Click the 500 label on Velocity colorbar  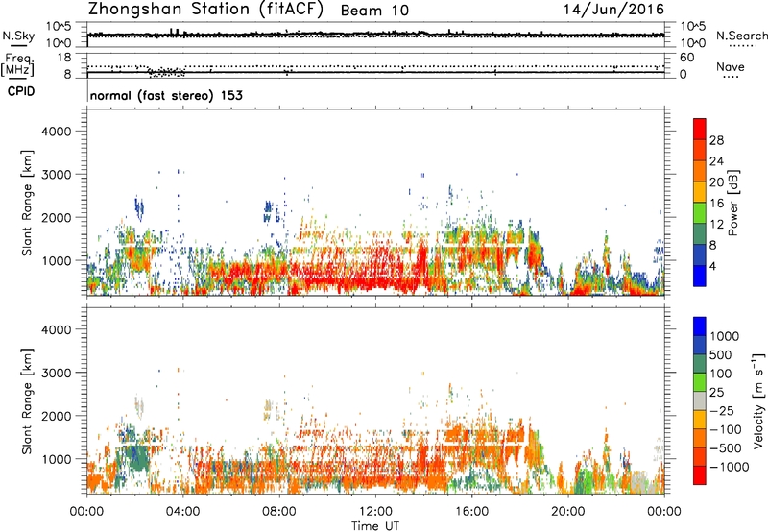(721, 354)
